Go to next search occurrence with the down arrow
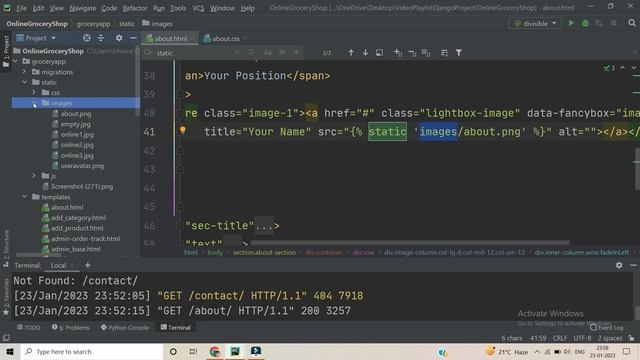640x360 pixels. point(365,53)
